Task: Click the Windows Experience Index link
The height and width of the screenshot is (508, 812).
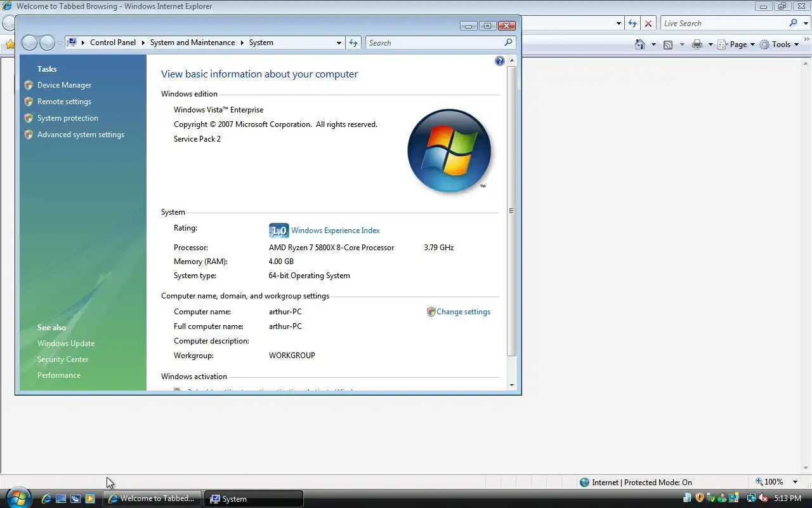Action: click(335, 231)
